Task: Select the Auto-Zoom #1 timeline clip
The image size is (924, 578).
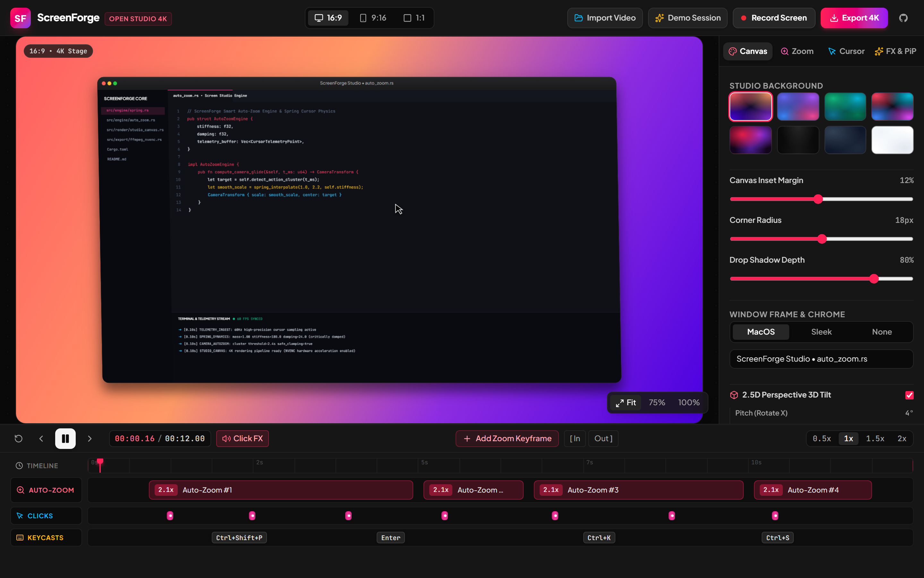Action: click(281, 490)
